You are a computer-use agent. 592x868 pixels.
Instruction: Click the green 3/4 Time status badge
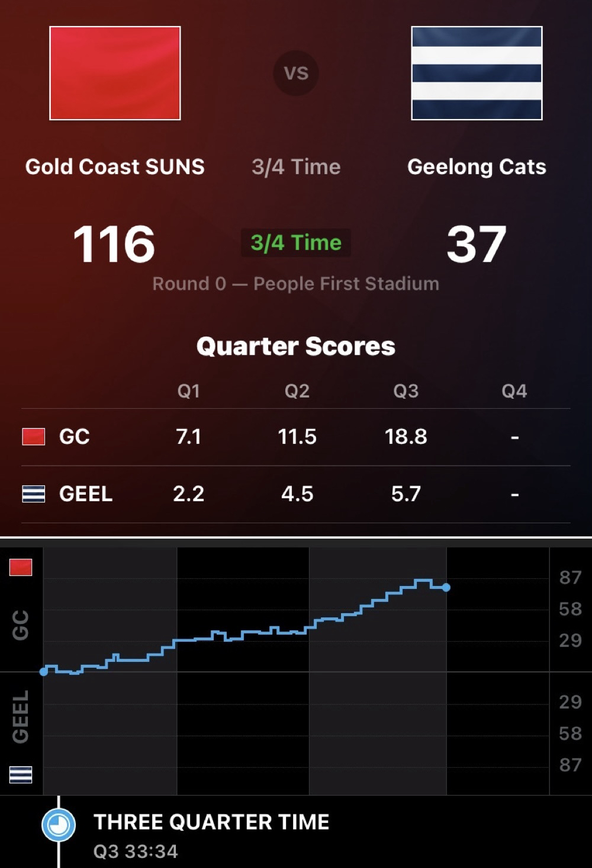click(x=296, y=243)
